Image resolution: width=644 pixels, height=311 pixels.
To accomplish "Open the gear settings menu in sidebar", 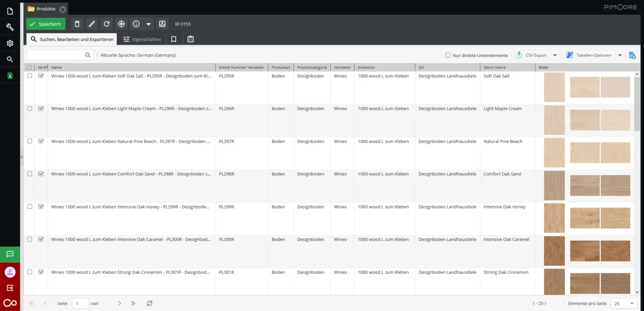I will (10, 43).
